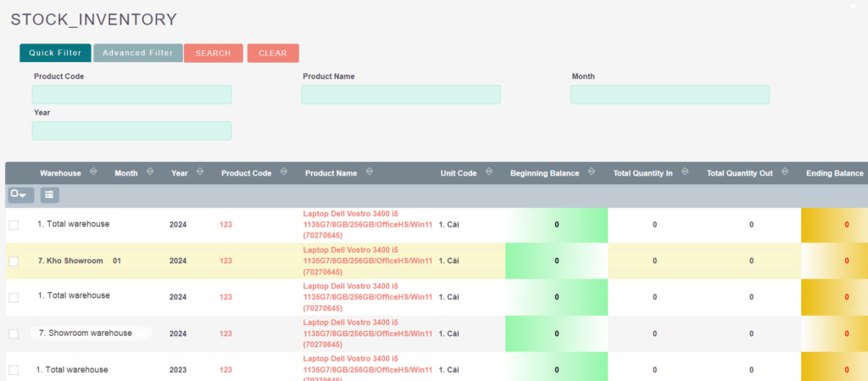Switch to the Quick Filter tab
This screenshot has height=381, width=868.
[x=55, y=53]
